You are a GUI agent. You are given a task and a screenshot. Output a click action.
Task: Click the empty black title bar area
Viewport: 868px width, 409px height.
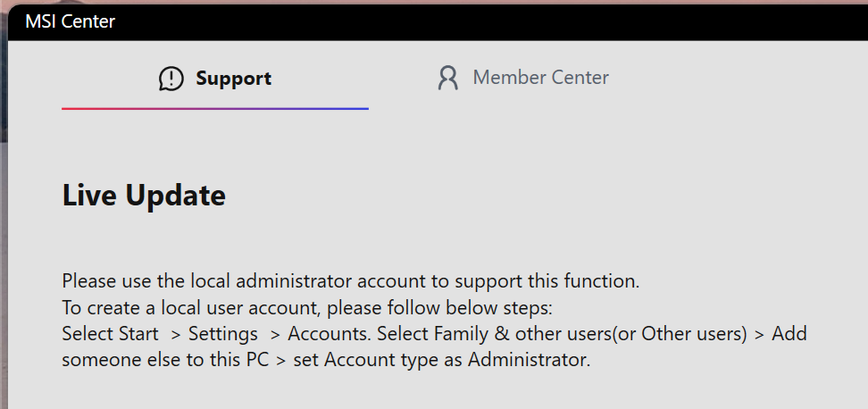point(491,21)
